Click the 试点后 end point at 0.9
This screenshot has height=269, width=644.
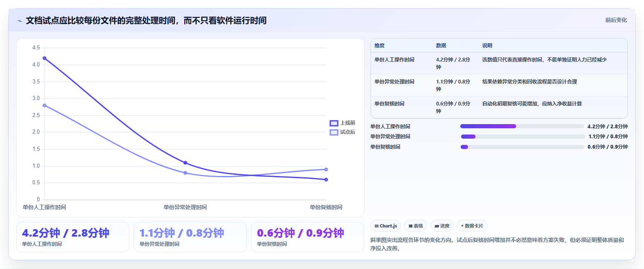[326, 169]
